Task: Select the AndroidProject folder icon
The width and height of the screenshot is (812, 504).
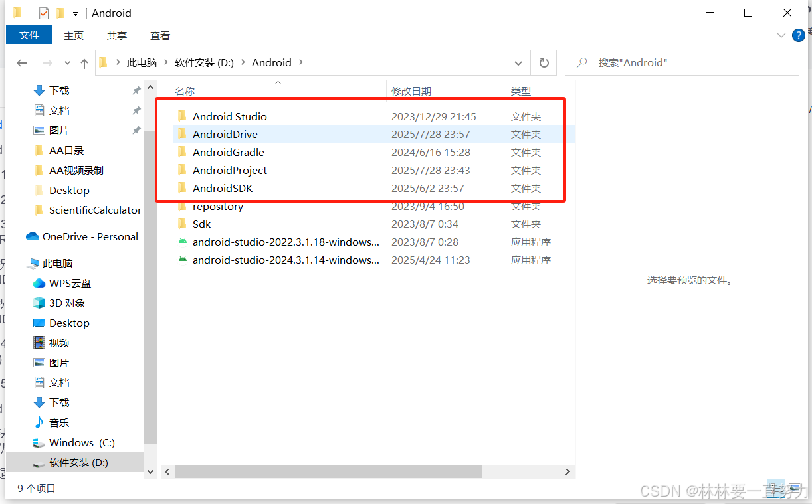Action: click(x=182, y=170)
